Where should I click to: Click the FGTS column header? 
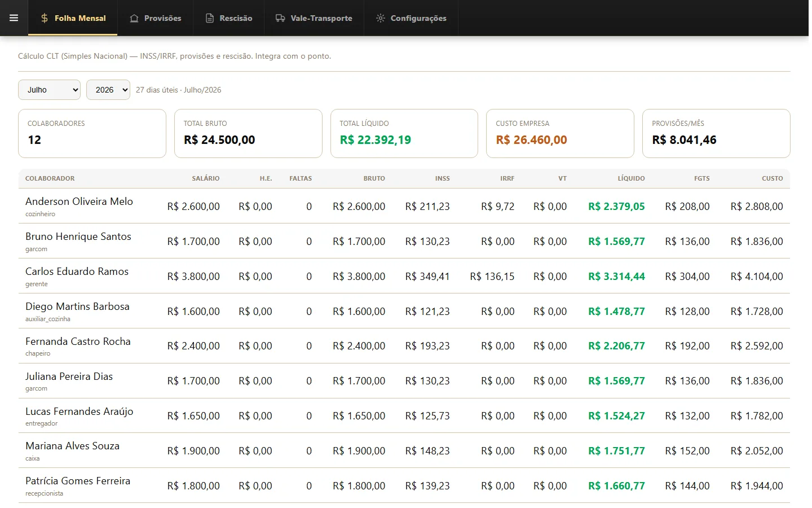click(x=702, y=178)
